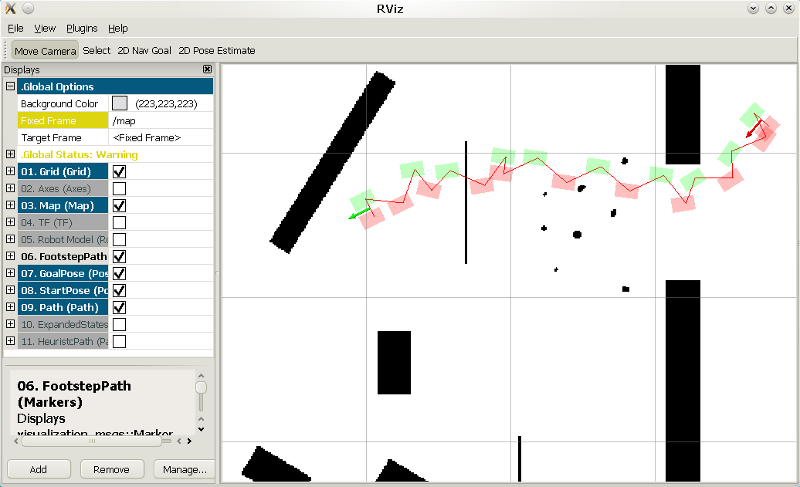This screenshot has height=487, width=800.
Task: Enable the 10. ExpandedStates display checkbox
Action: click(119, 325)
